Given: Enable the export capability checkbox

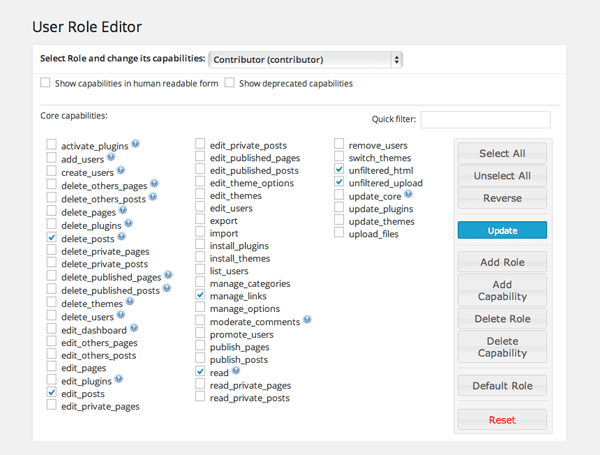Looking at the screenshot, I should (200, 219).
